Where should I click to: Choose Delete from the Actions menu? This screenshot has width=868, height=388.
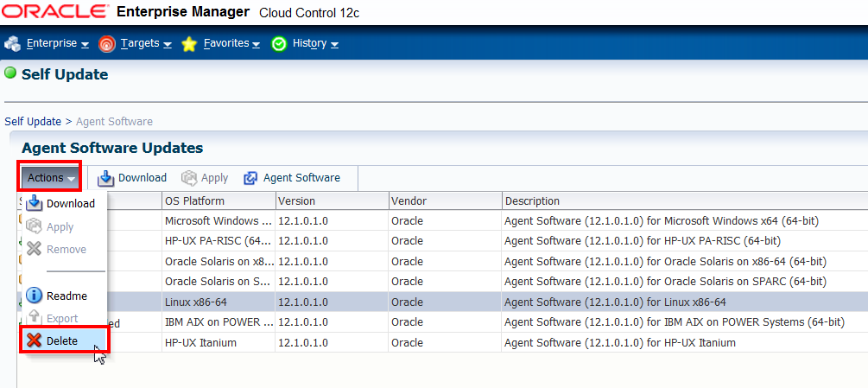click(62, 340)
